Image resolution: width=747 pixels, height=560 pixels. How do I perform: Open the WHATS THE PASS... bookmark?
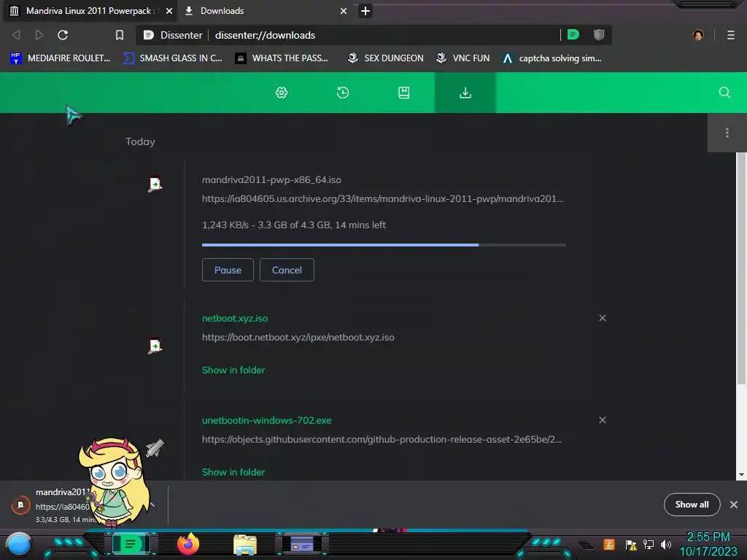coord(282,58)
